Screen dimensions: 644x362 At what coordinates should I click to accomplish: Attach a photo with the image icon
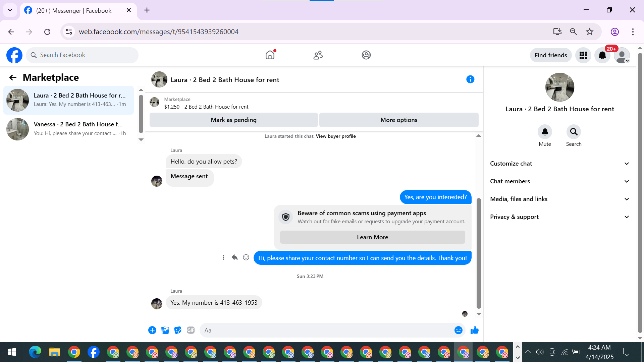tap(165, 330)
